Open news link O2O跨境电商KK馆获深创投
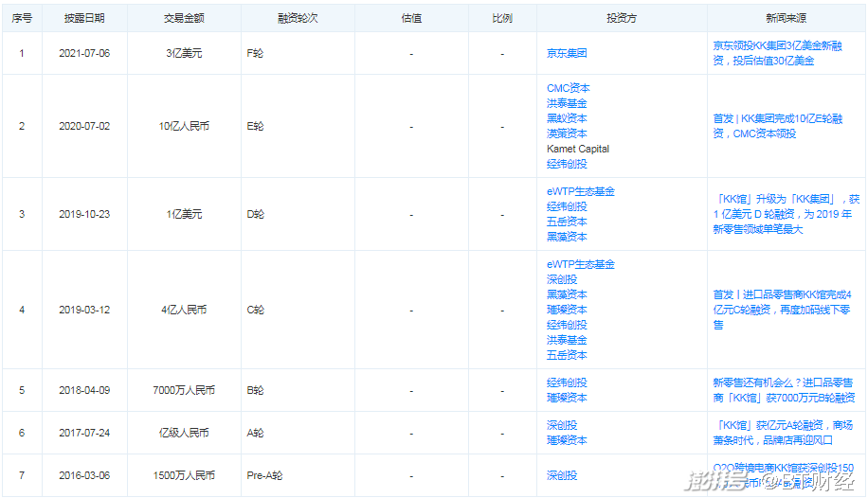The image size is (868, 498). 783,475
